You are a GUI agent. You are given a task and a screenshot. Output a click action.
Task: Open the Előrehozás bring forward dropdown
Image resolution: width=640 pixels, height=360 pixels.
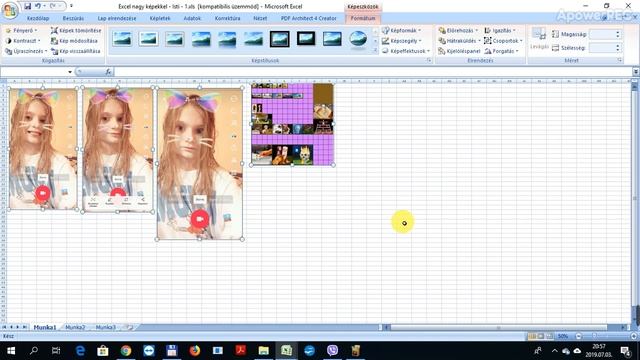(458, 30)
